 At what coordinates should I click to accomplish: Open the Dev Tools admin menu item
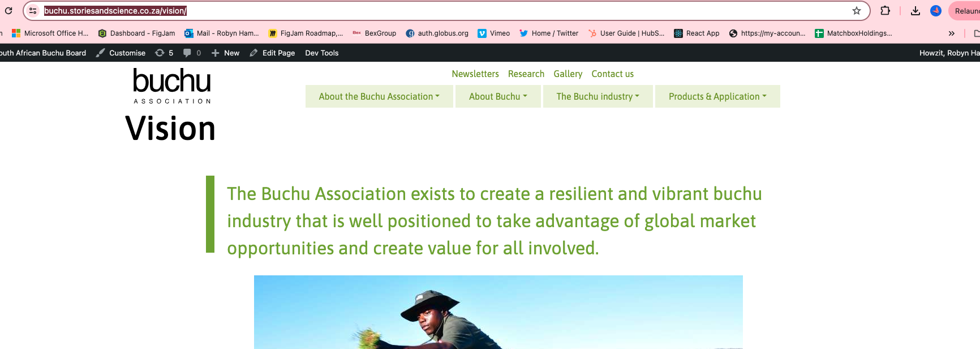point(321,53)
